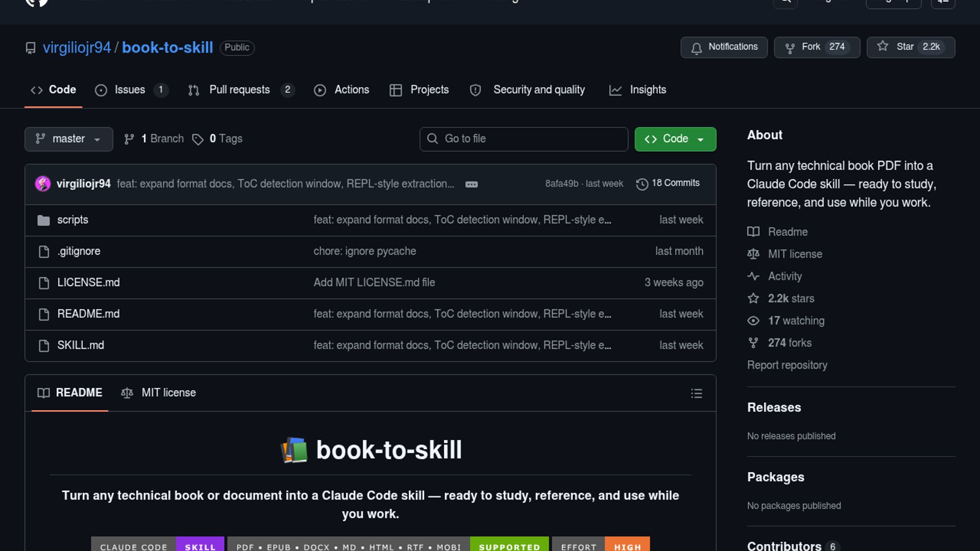The height and width of the screenshot is (551, 980).
Task: Expand commit message details ellipsis button
Action: pyautogui.click(x=471, y=184)
